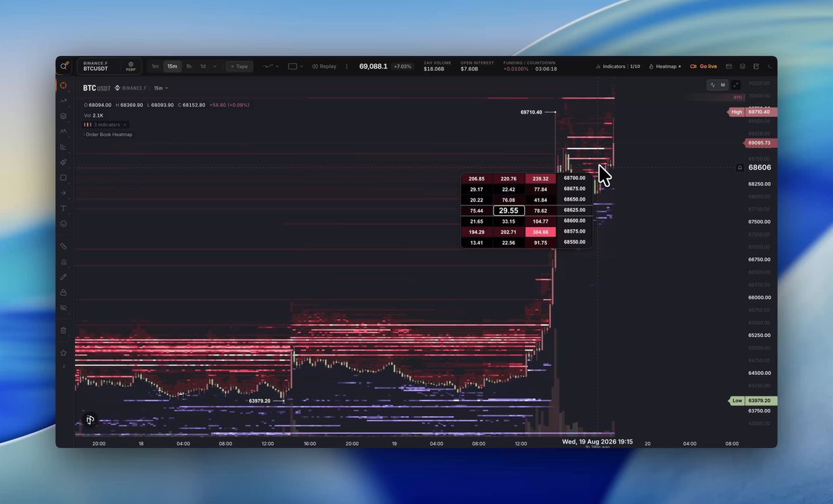
Task: Click the pink 304.66 heatmap cell
Action: coord(541,232)
